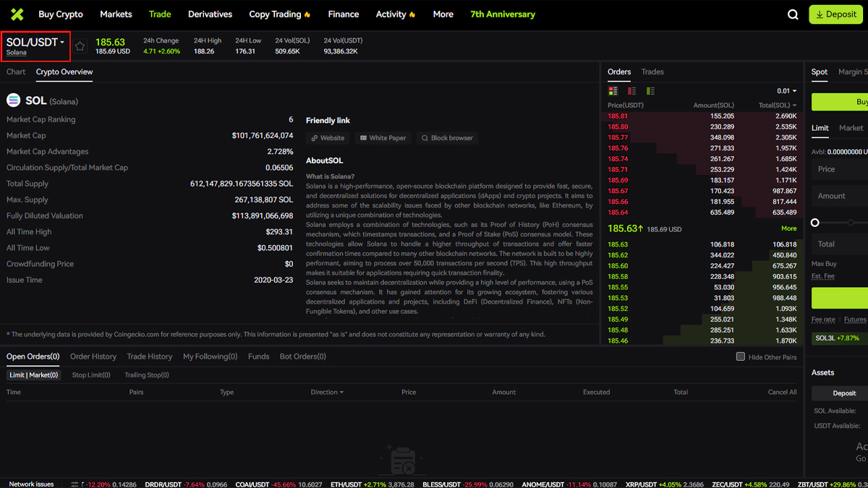The width and height of the screenshot is (868, 488).
Task: Open the Block browser link
Action: click(x=447, y=138)
